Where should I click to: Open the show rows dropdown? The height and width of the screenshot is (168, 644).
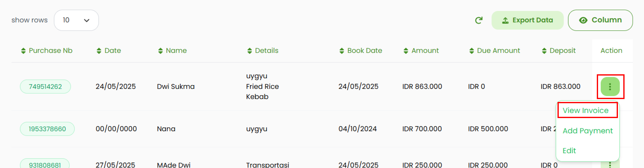pyautogui.click(x=76, y=20)
